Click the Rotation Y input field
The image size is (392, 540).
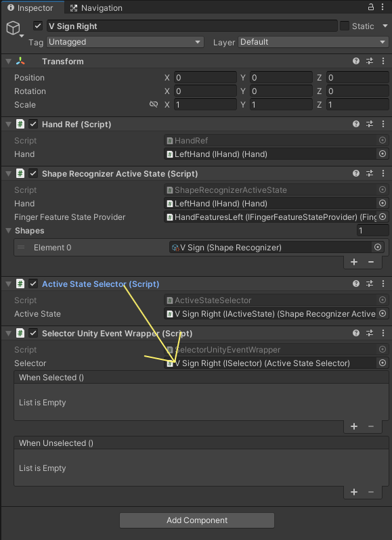[x=281, y=91]
